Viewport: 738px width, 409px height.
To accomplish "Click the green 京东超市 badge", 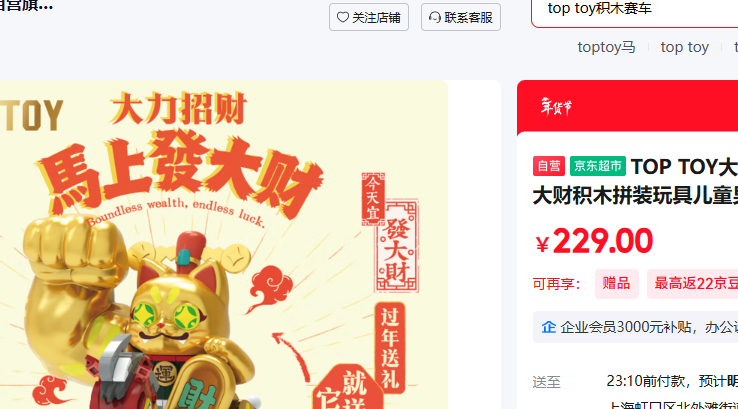I will pyautogui.click(x=598, y=166).
